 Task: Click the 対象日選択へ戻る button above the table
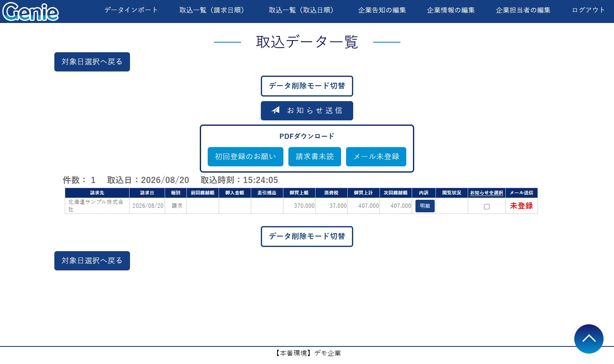pos(92,62)
